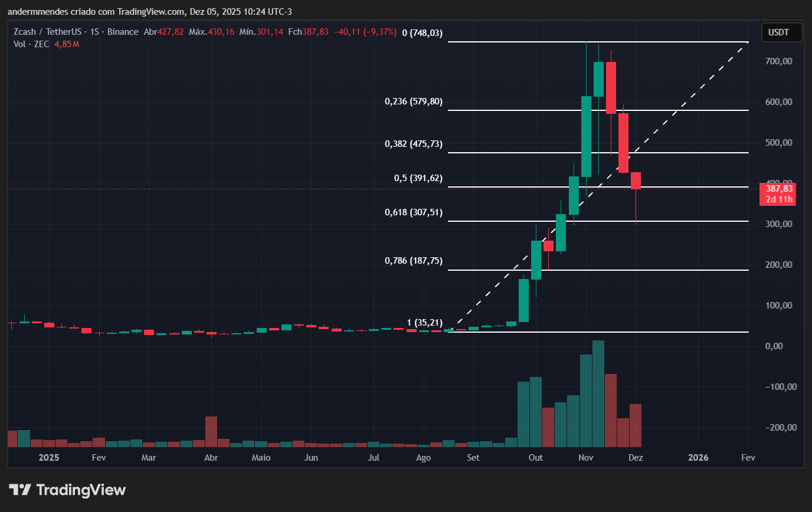Open the "1S" timeframe in the chart legend

coord(94,32)
